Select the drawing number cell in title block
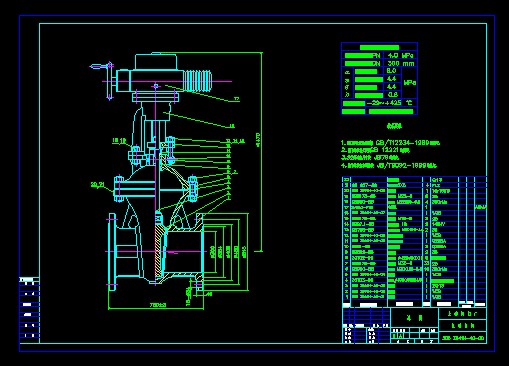 [x=462, y=338]
